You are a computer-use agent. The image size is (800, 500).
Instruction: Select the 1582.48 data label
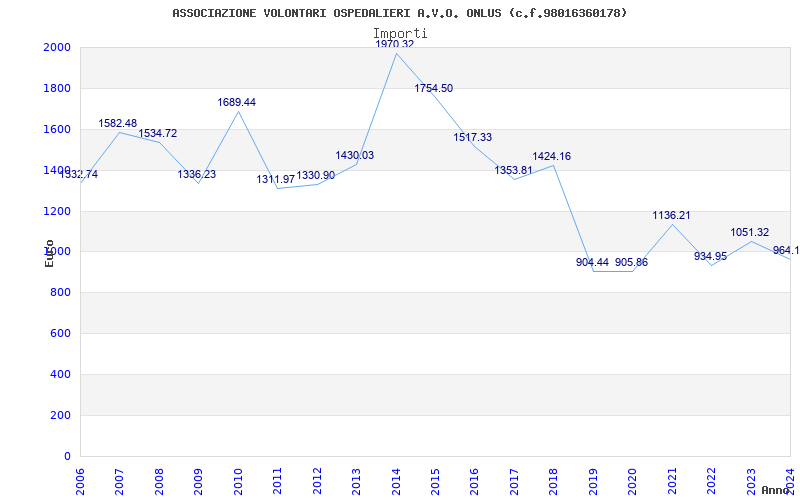click(x=117, y=123)
